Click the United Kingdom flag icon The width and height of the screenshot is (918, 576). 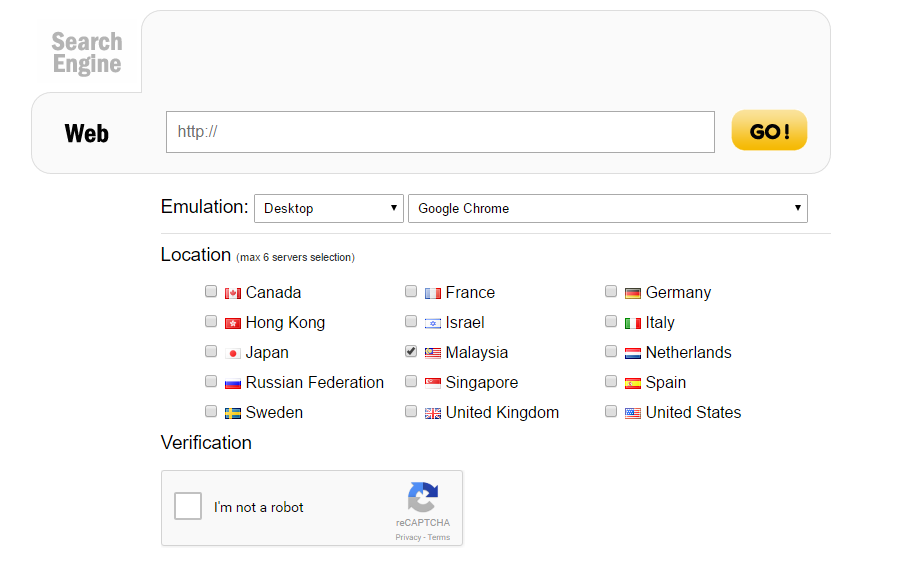point(432,412)
